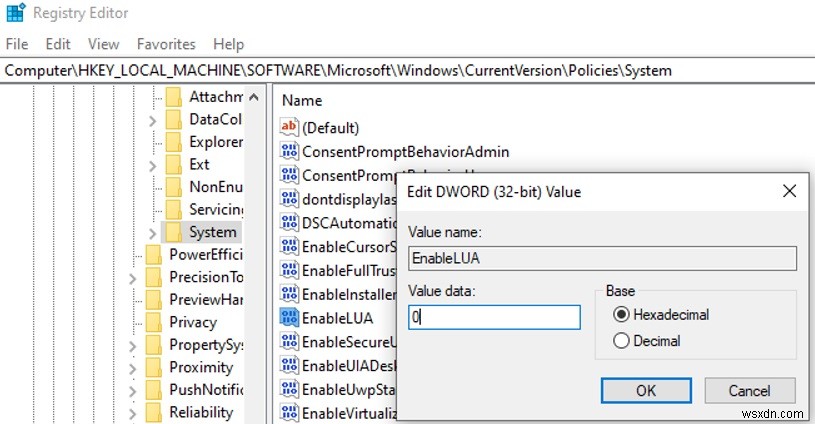This screenshot has width=815, height=424.
Task: Click the registry path address bar
Action: [x=400, y=70]
